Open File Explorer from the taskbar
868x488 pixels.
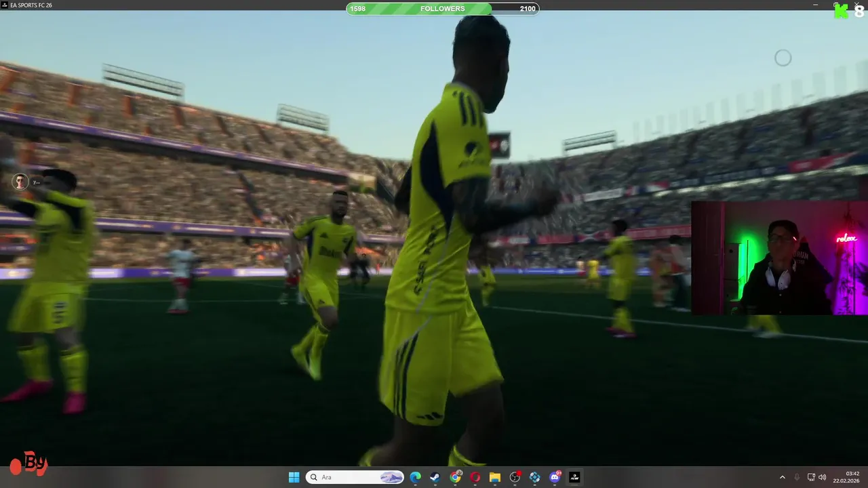pos(494,477)
